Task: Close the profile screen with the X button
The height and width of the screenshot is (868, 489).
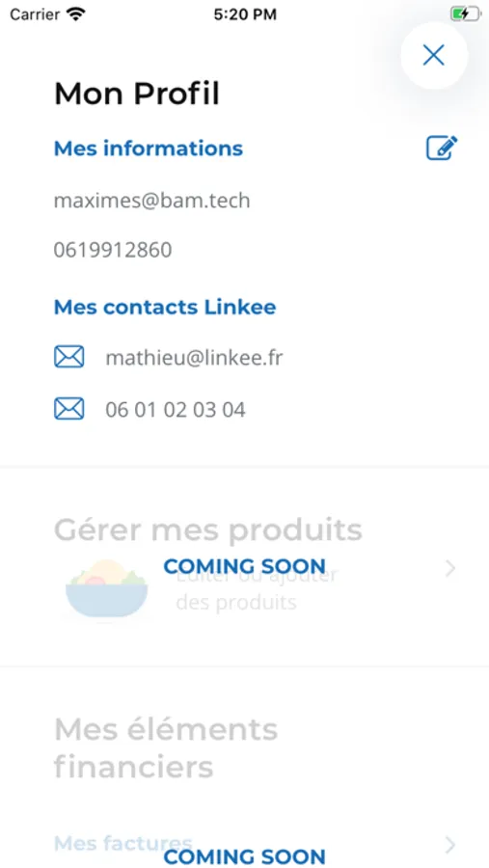Action: click(x=434, y=55)
